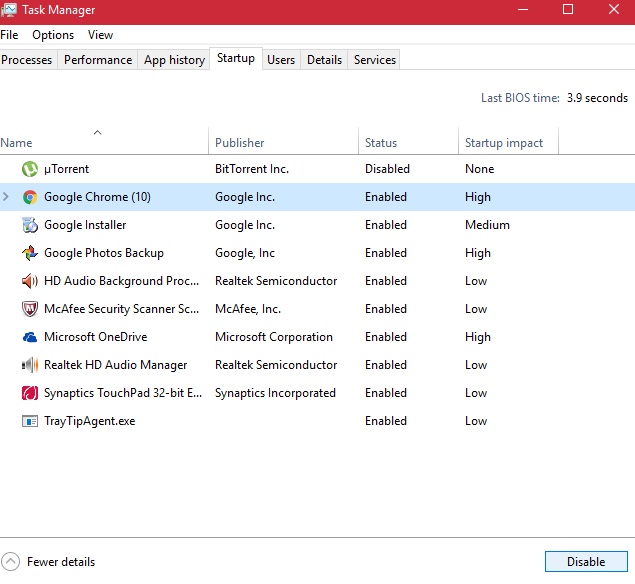Click the Task Manager title bar icon
Image resolution: width=635 pixels, height=584 pixels.
click(x=9, y=10)
